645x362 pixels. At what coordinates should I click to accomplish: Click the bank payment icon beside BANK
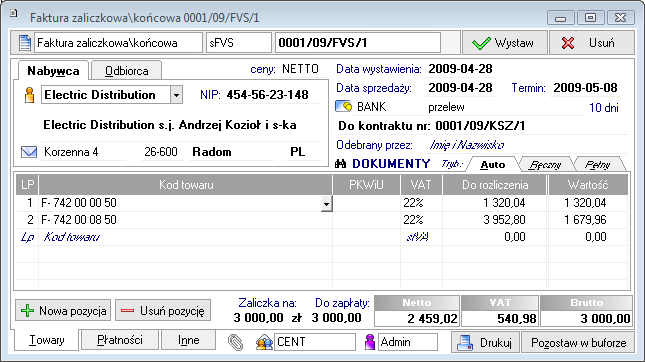(343, 107)
